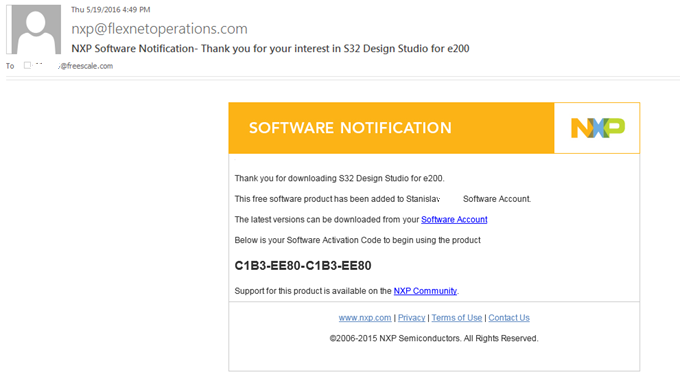Click the SOFTWARE NOTIFICATION banner heading
Viewport: 682px width, 392px height.
350,128
